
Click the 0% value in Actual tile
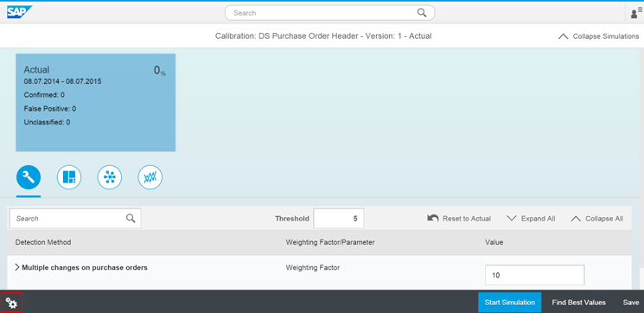[160, 71]
